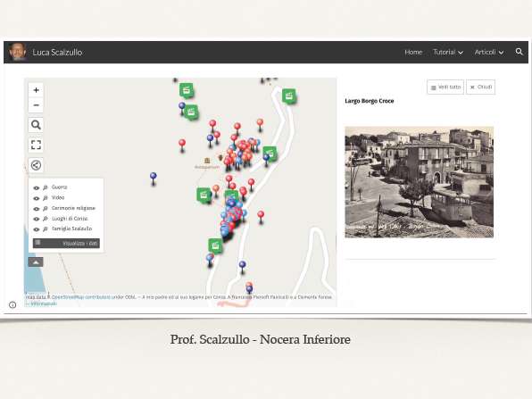Screen dimensions: 532x399
Task: Click the museum building icon on the map
Action: coord(207,160)
